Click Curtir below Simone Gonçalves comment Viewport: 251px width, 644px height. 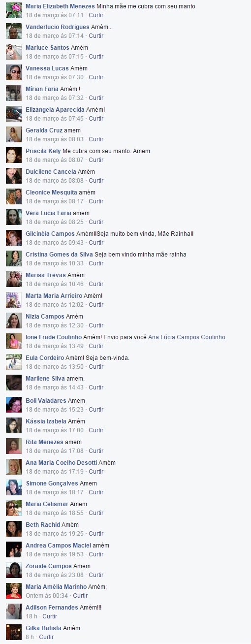96,492
